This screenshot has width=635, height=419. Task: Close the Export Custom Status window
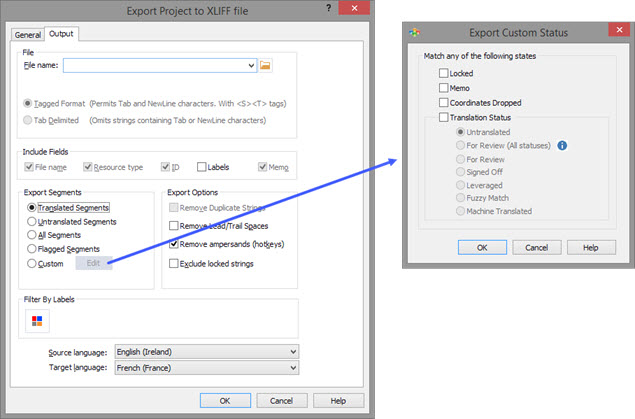click(619, 30)
